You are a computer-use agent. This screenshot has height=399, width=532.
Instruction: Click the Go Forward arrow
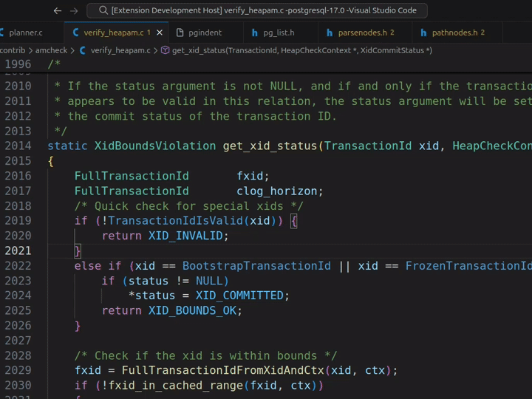click(74, 10)
